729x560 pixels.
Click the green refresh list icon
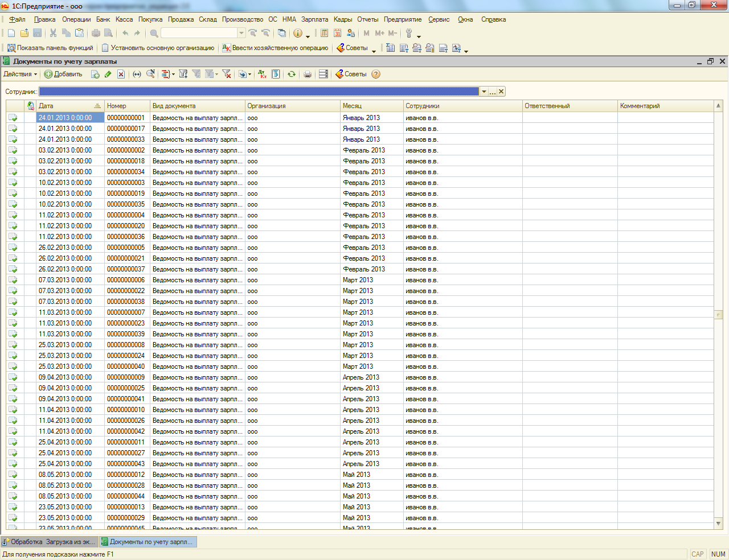(x=292, y=74)
